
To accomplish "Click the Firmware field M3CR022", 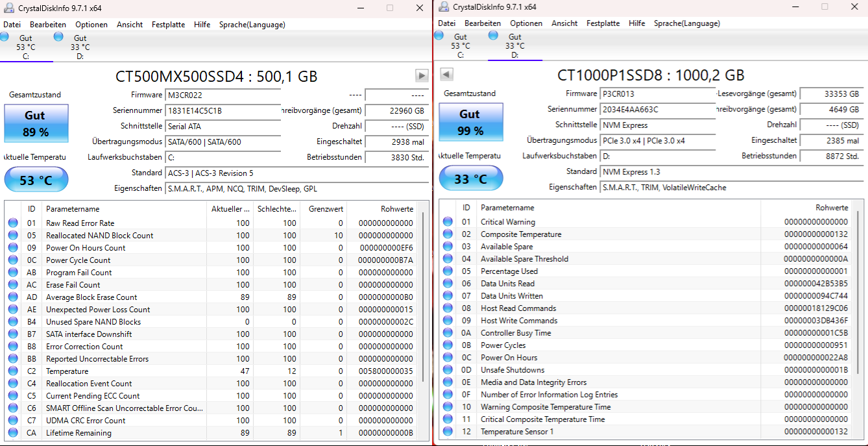I will click(x=223, y=95).
